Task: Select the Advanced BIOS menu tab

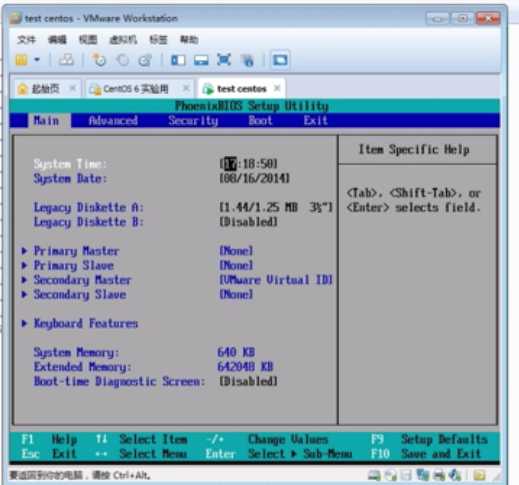Action: pyautogui.click(x=113, y=121)
